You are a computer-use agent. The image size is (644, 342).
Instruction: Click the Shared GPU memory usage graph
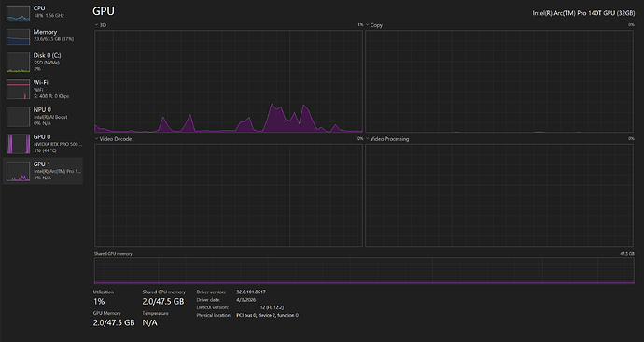click(x=364, y=270)
